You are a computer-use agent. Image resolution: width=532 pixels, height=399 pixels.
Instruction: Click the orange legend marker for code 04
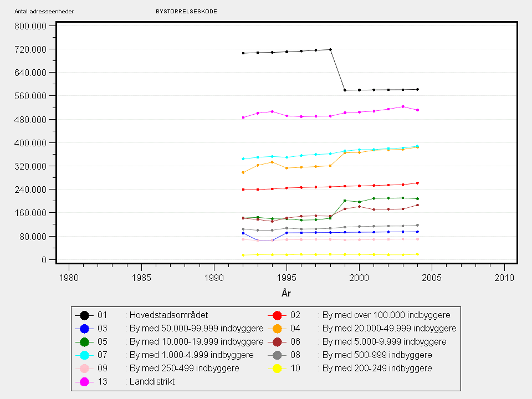tap(277, 329)
